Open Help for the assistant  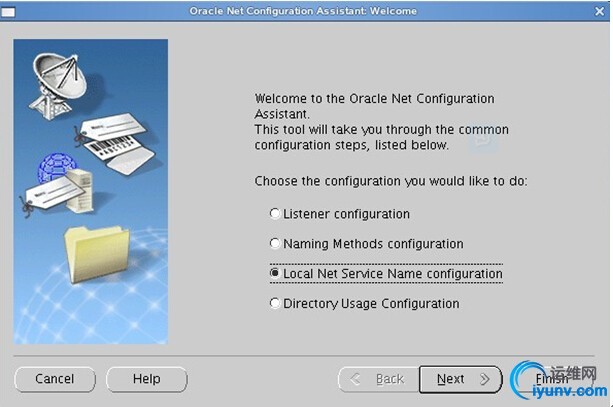[146, 380]
